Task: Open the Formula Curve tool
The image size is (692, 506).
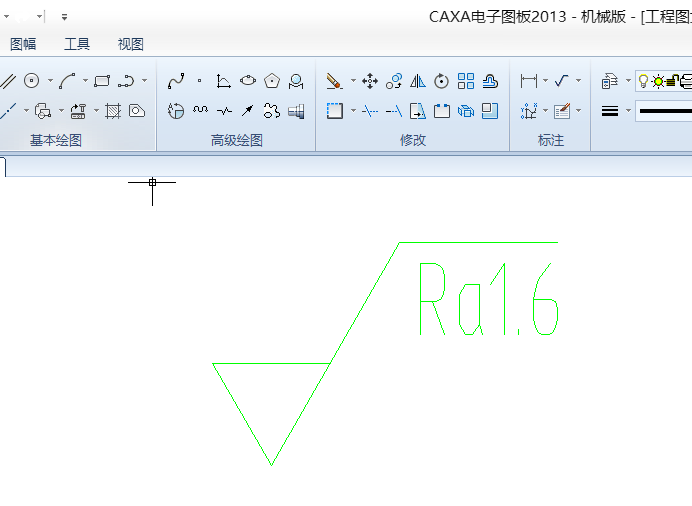Action: tap(223, 81)
